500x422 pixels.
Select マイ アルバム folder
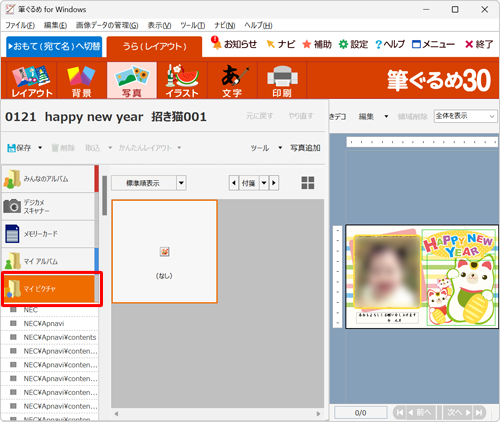pos(48,261)
